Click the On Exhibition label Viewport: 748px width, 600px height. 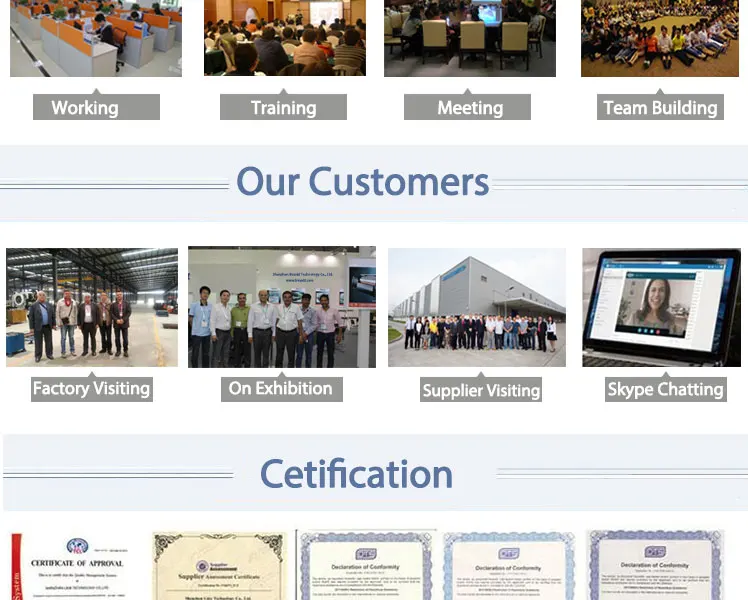pos(281,389)
